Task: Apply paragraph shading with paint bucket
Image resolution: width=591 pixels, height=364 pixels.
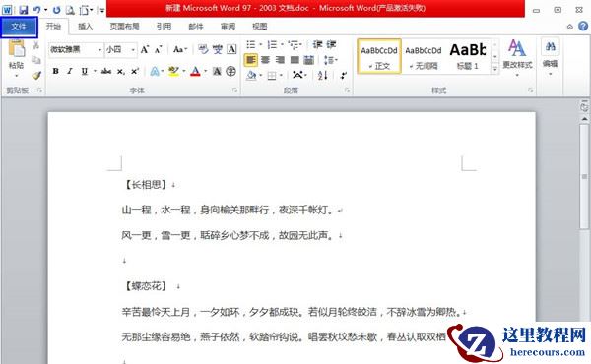Action: pyautogui.click(x=251, y=76)
